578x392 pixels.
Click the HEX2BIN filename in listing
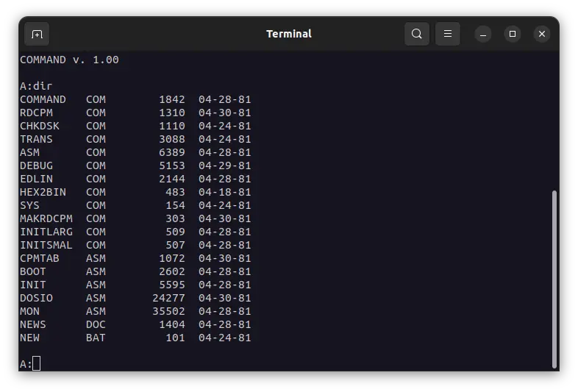(x=43, y=192)
